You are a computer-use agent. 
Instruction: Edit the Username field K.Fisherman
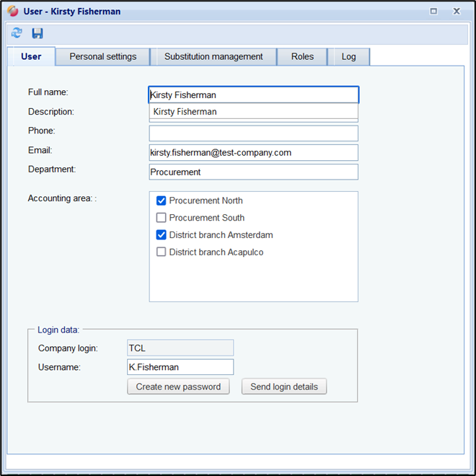180,367
